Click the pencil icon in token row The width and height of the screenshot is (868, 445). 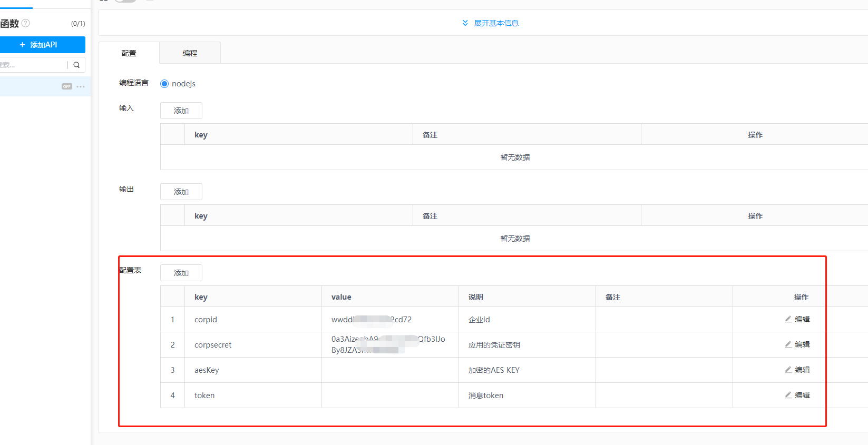tap(788, 395)
